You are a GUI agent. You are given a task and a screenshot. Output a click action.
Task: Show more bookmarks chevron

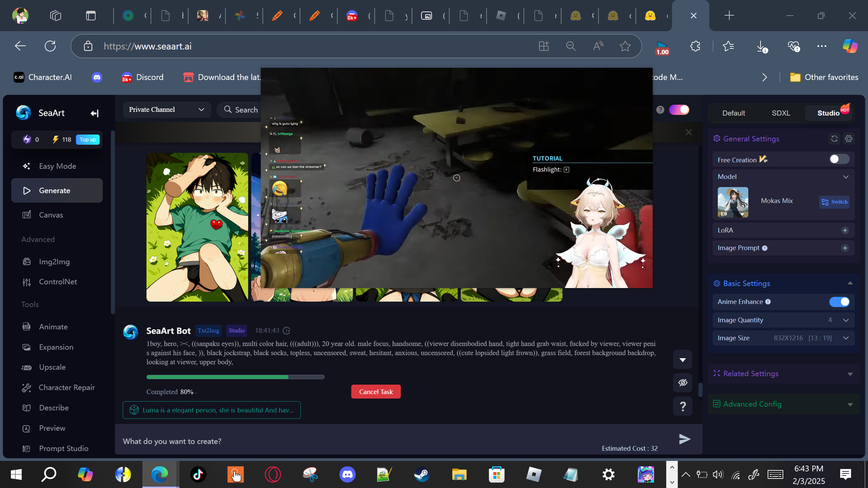click(x=765, y=77)
